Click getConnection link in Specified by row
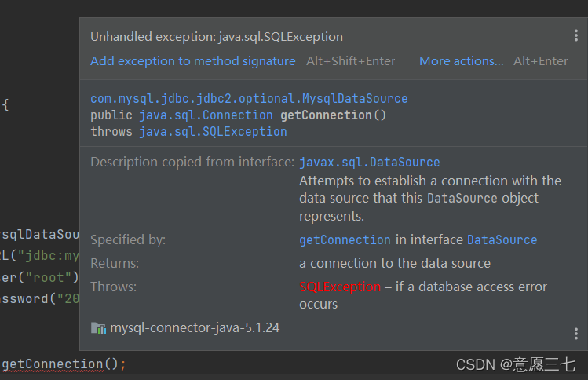This screenshot has width=588, height=380. click(345, 239)
